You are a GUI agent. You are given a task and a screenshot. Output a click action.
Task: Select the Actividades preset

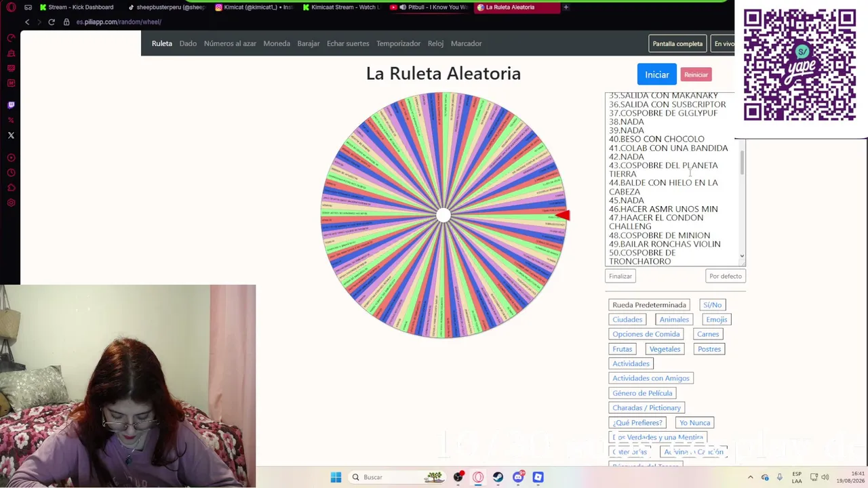coord(631,363)
